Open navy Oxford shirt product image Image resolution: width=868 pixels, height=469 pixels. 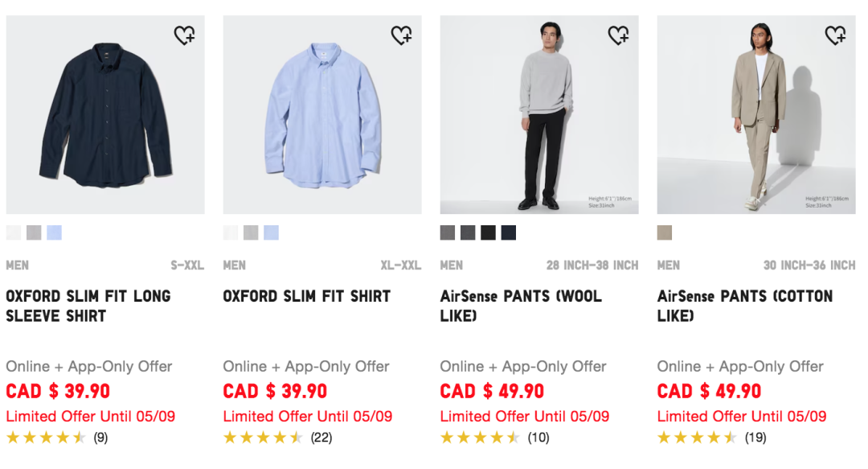coord(105,115)
